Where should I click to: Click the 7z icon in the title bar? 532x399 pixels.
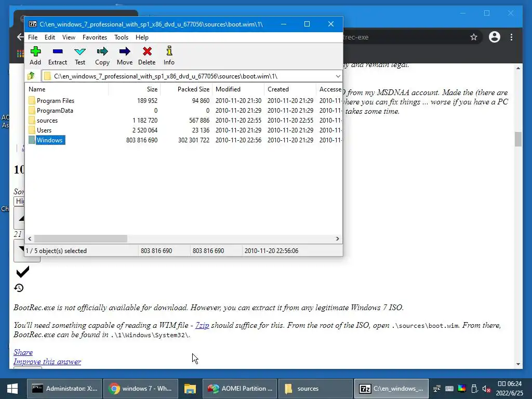coord(33,24)
